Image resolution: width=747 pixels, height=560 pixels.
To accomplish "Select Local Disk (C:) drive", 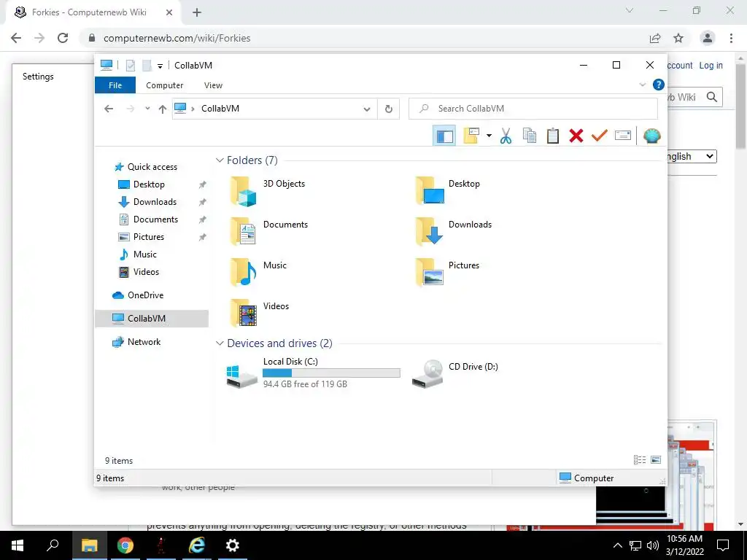I will pos(312,373).
